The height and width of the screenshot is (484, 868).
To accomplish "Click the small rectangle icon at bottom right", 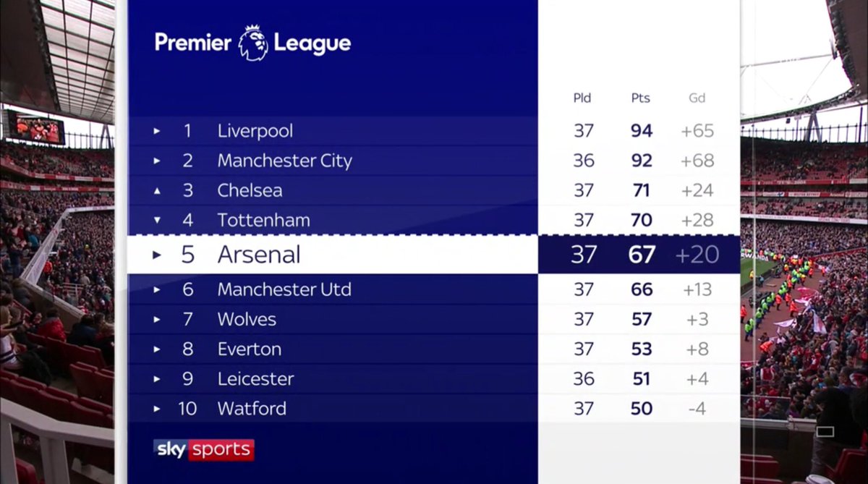I will pyautogui.click(x=825, y=432).
